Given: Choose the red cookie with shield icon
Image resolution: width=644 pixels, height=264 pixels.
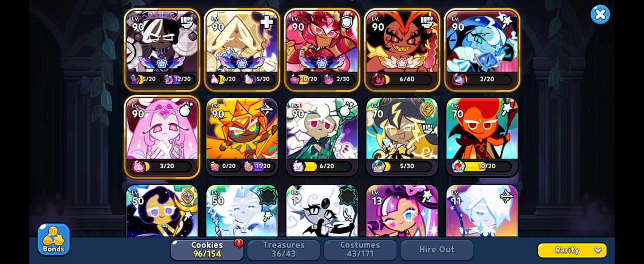Looking at the screenshot, I should tap(322, 49).
